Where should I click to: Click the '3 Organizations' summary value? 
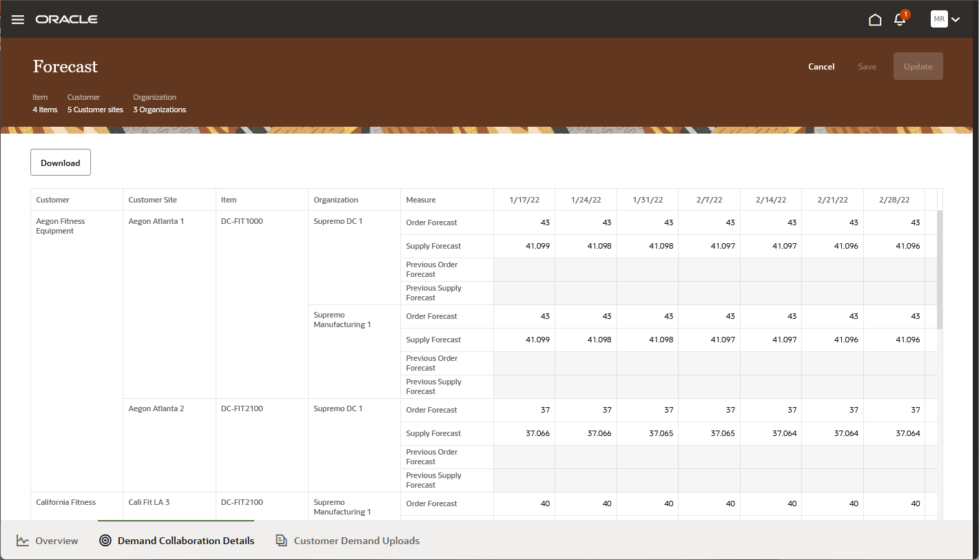point(160,110)
